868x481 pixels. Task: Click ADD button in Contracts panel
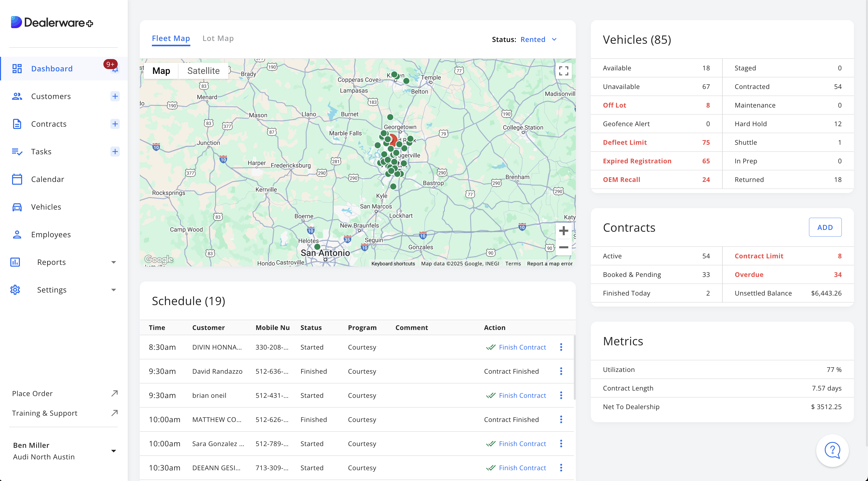[825, 227]
